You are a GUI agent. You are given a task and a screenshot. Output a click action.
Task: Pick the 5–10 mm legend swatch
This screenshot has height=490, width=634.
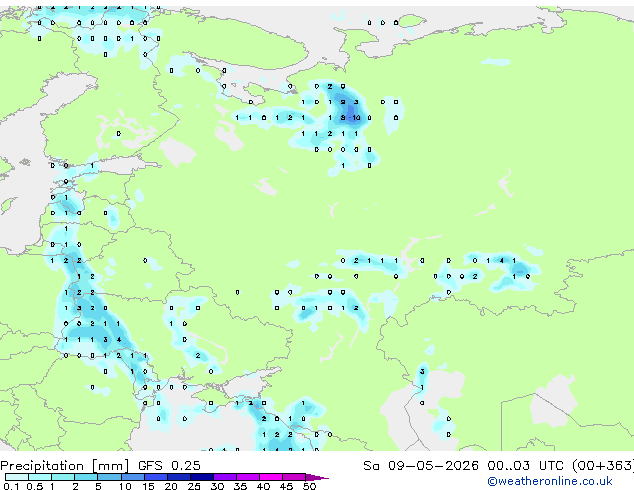pyautogui.click(x=109, y=477)
